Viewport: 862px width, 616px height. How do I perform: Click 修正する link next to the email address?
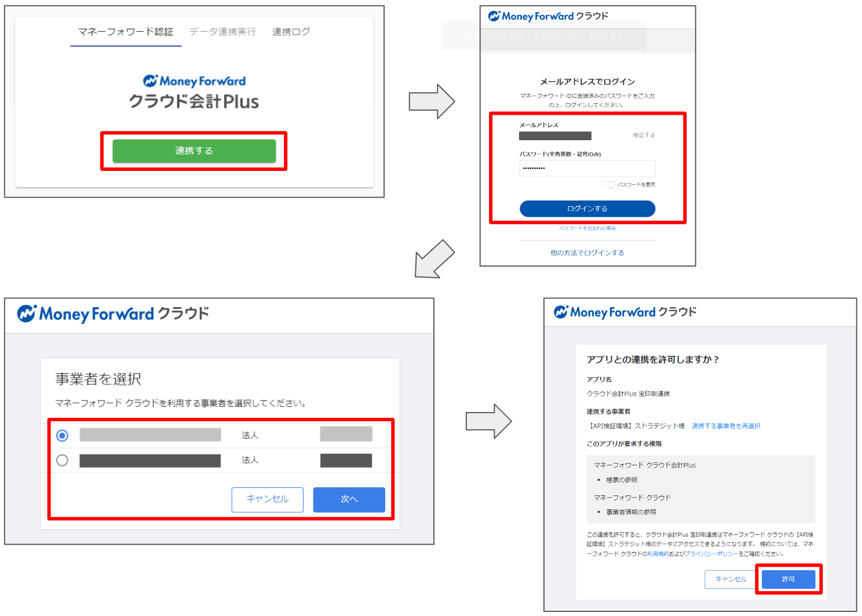tap(644, 135)
